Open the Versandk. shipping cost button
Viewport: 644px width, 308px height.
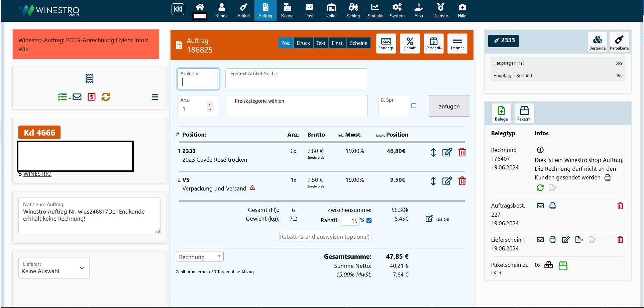(x=433, y=44)
